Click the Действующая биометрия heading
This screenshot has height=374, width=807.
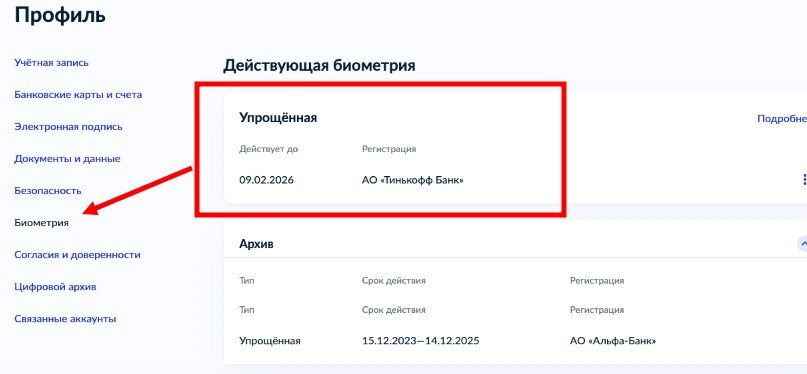tap(319, 66)
